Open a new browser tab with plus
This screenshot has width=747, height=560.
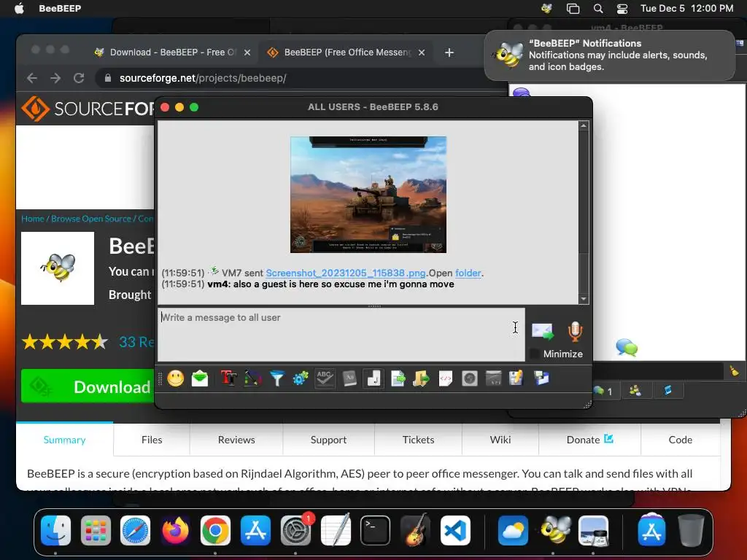click(x=449, y=52)
